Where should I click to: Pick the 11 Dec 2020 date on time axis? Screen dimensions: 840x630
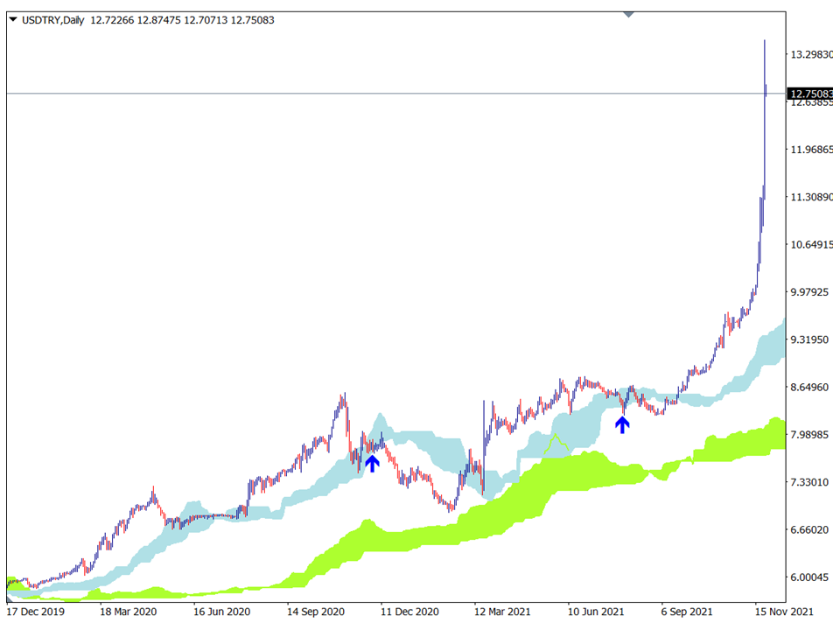click(x=409, y=612)
